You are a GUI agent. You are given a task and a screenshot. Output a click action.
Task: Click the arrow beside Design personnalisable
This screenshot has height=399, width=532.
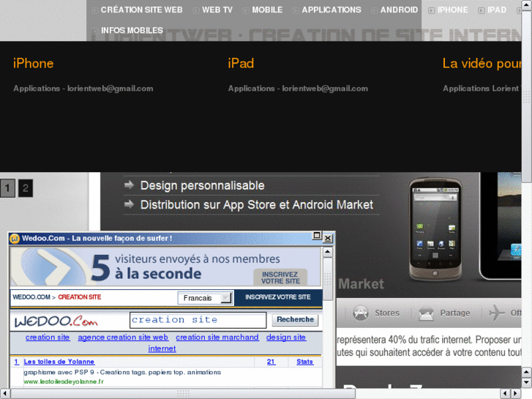[129, 185]
